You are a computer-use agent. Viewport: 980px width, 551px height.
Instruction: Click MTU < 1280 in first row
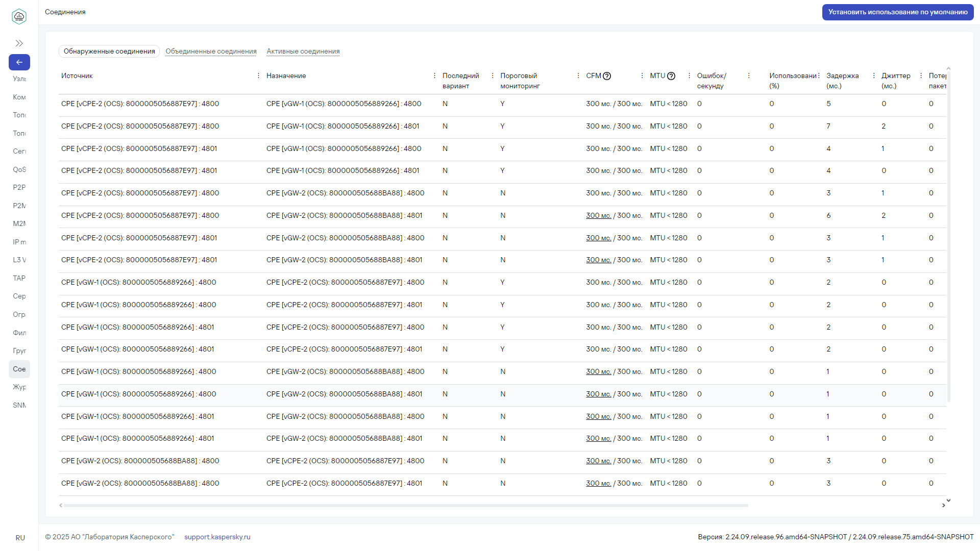click(x=669, y=104)
